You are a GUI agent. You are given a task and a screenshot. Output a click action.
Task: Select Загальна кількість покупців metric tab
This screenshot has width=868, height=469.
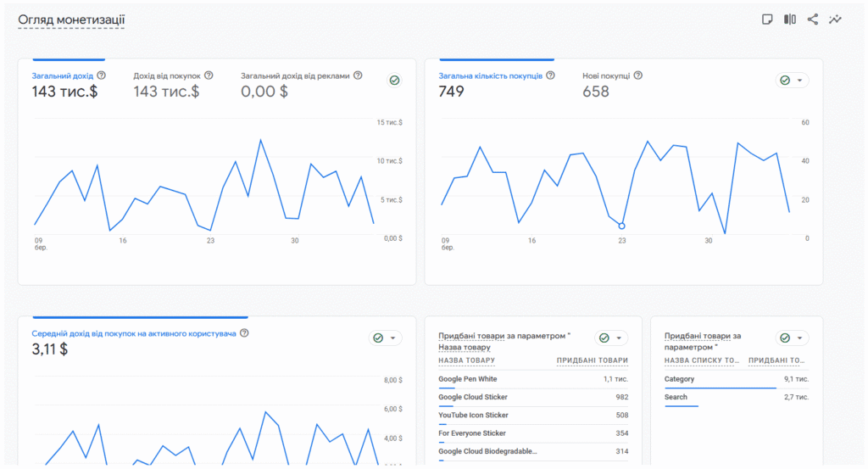tap(496, 84)
